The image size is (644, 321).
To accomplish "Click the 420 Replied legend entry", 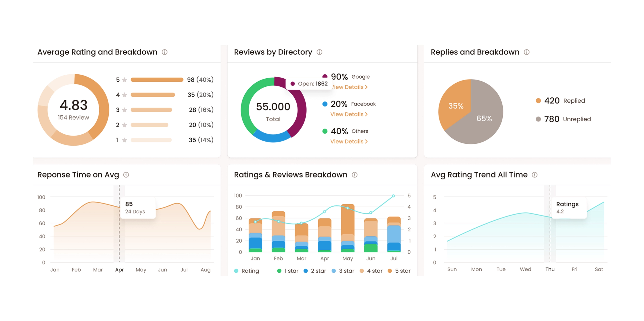I will (x=561, y=101).
